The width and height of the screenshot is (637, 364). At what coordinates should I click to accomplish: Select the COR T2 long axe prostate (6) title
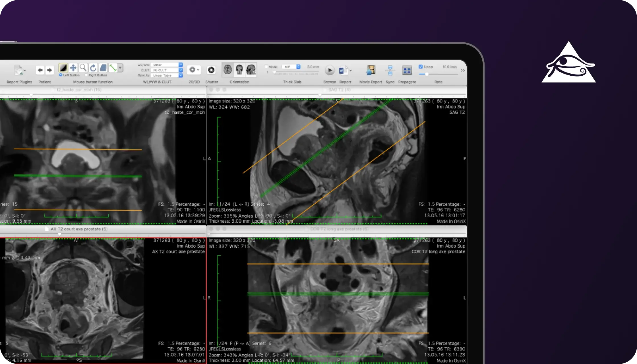339,229
